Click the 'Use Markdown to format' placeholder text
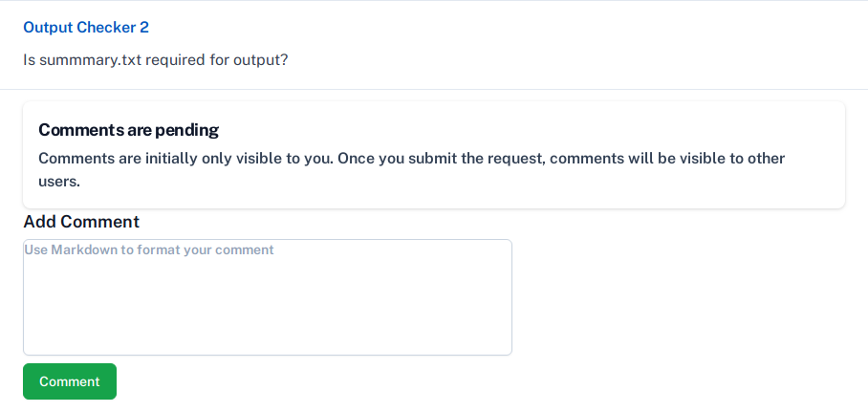Image resolution: width=868 pixels, height=412 pixels. point(149,250)
